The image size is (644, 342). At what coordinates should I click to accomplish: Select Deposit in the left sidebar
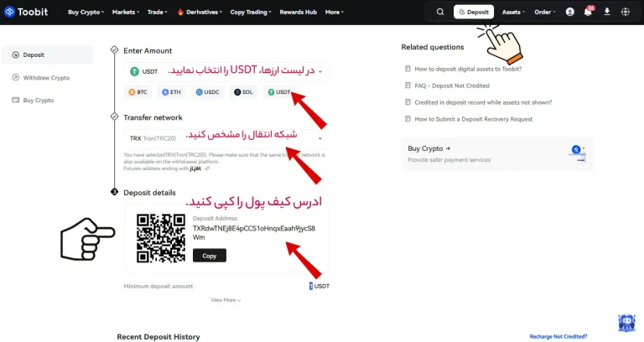click(x=48, y=54)
